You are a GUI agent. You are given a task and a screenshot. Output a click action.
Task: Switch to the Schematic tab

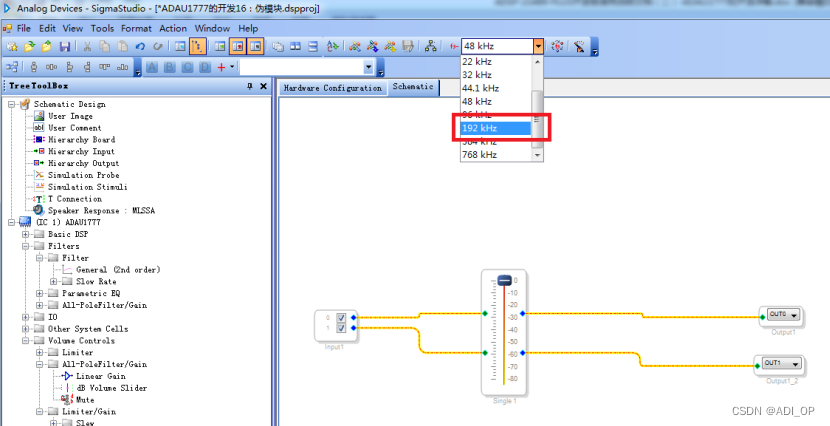coord(413,87)
